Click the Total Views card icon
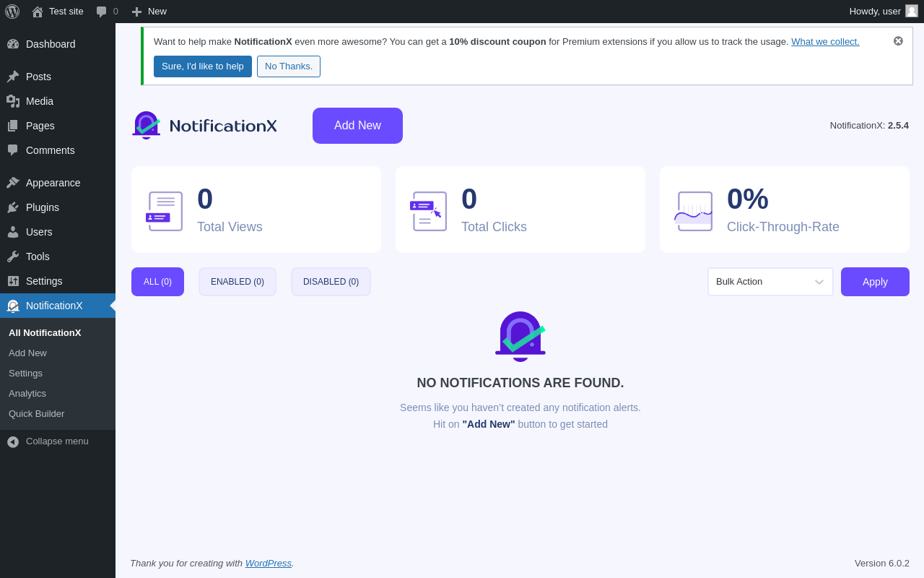 [165, 210]
